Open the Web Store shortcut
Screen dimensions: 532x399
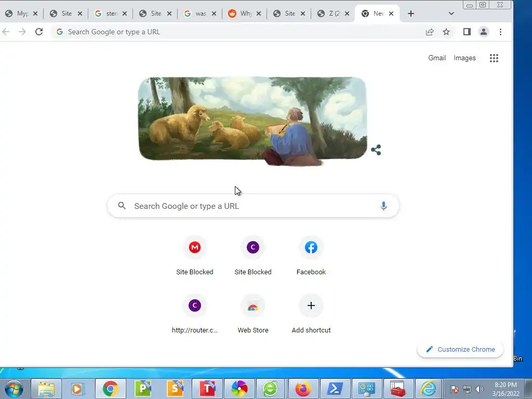tap(253, 314)
